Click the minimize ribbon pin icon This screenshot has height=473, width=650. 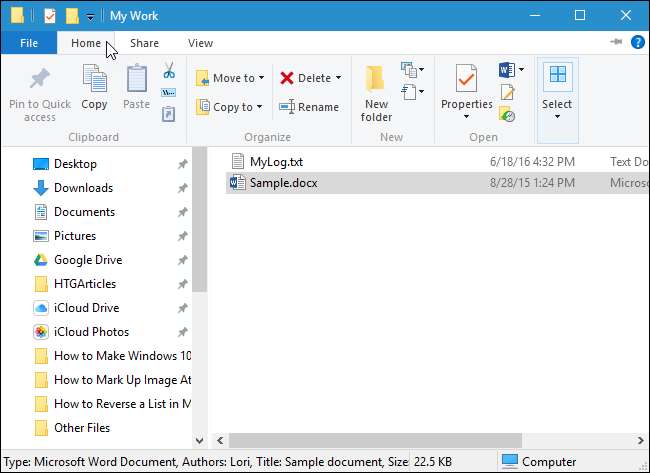click(x=616, y=41)
